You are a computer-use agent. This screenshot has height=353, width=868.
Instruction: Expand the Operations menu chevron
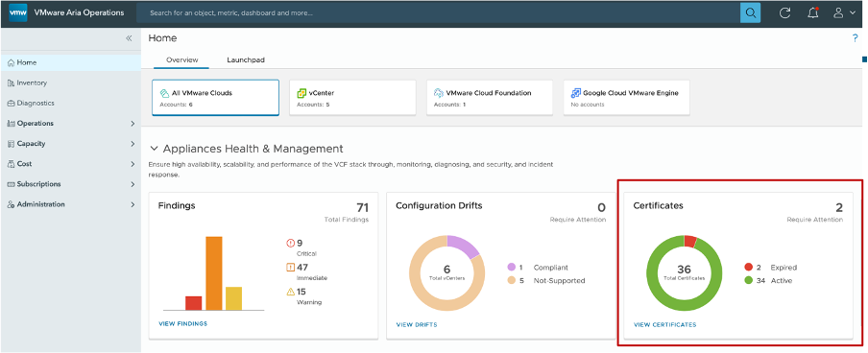pos(133,124)
